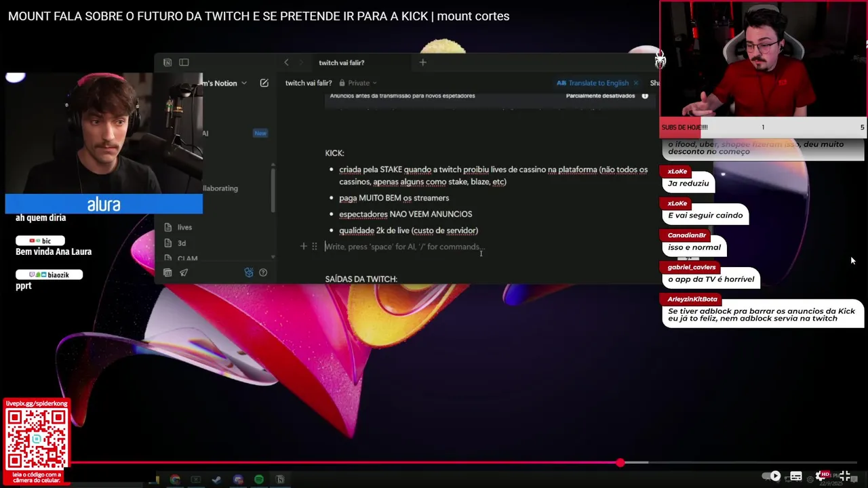Screen dimensions: 868x488
Task: Open the 'lives' page in sidebar
Action: pyautogui.click(x=184, y=228)
